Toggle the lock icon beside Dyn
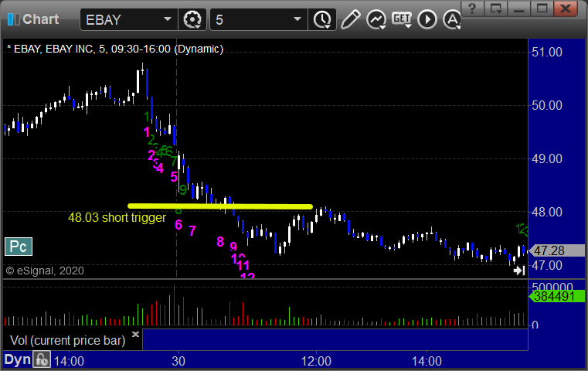The width and height of the screenshot is (588, 371). (x=42, y=359)
